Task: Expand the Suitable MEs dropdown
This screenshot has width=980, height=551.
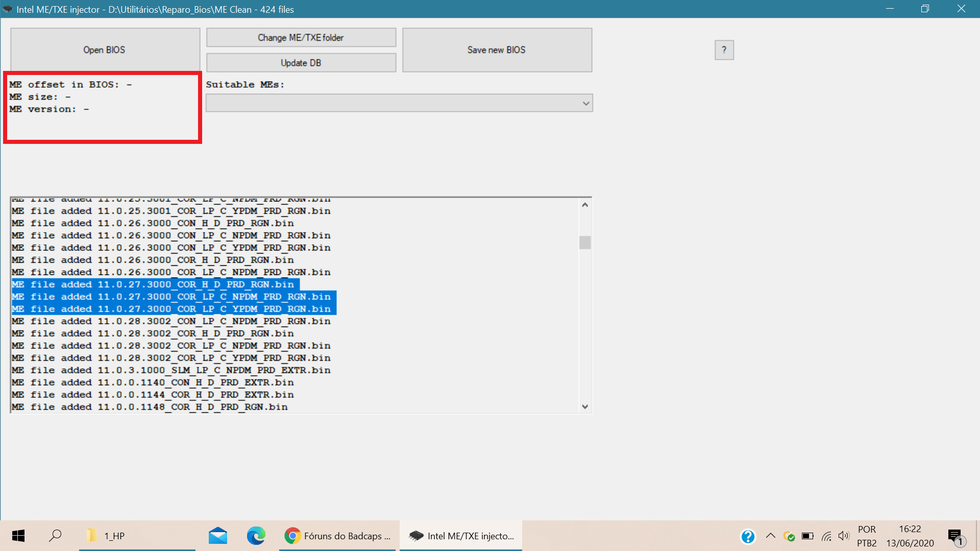Action: coord(399,103)
